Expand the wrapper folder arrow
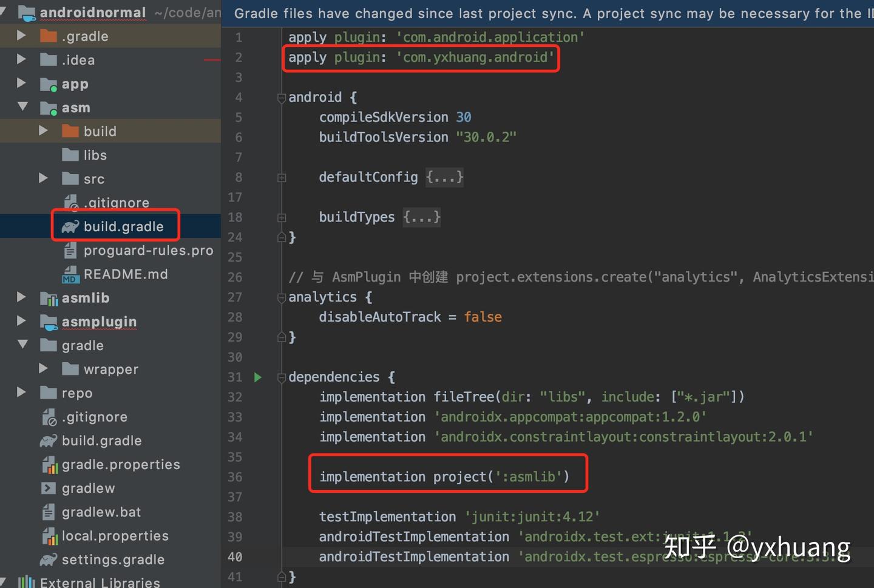The width and height of the screenshot is (874, 588). (43, 368)
